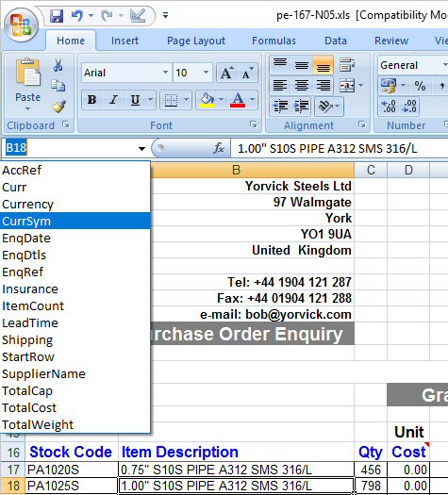Viewport: 448px width, 495px height.
Task: Collapse the Name Box dropdown arrow
Action: [141, 148]
